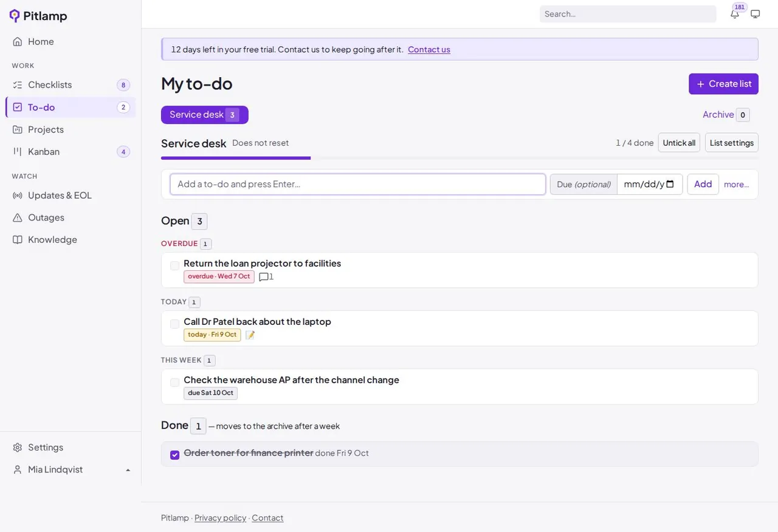The width and height of the screenshot is (778, 532).
Task: Open the comment icon on the loan projector task
Action: (264, 277)
